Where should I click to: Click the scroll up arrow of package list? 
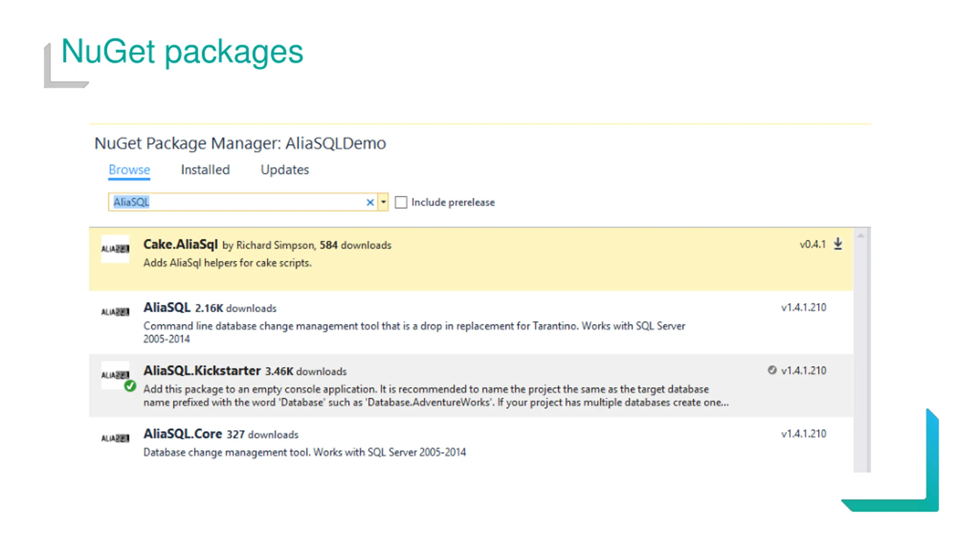point(861,236)
